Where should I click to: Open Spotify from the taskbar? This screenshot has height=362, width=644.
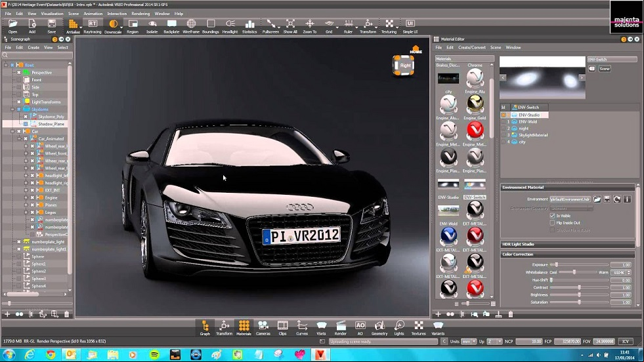click(x=154, y=355)
